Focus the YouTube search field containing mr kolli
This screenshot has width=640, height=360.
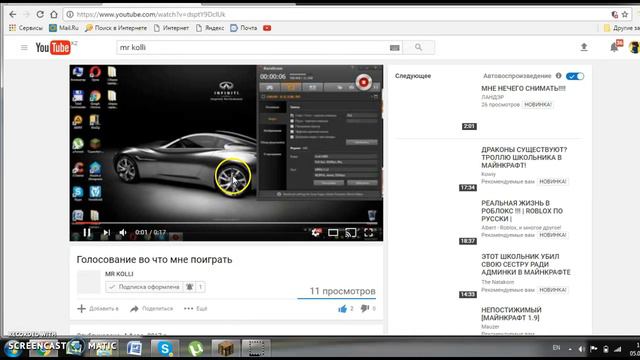click(253, 47)
